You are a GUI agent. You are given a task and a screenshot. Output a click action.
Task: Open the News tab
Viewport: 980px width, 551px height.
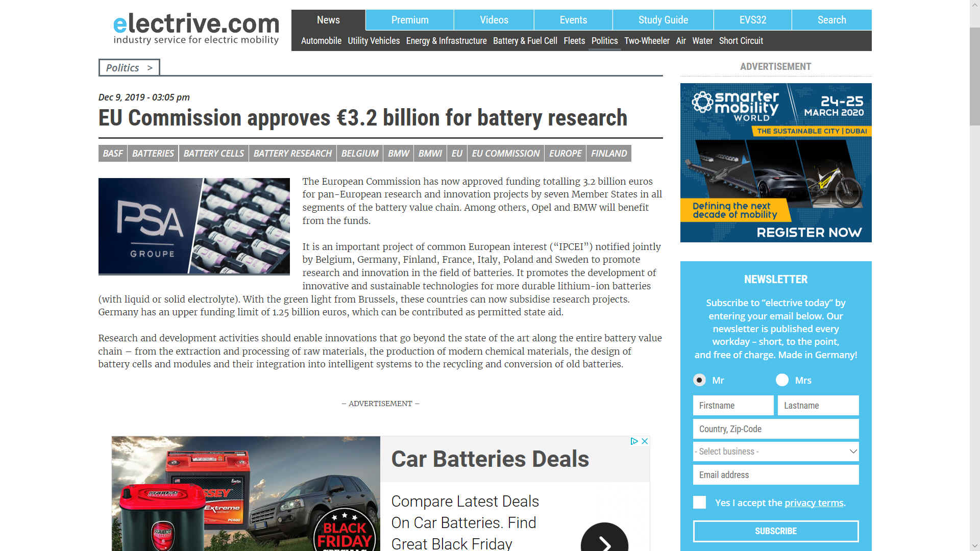click(x=328, y=20)
